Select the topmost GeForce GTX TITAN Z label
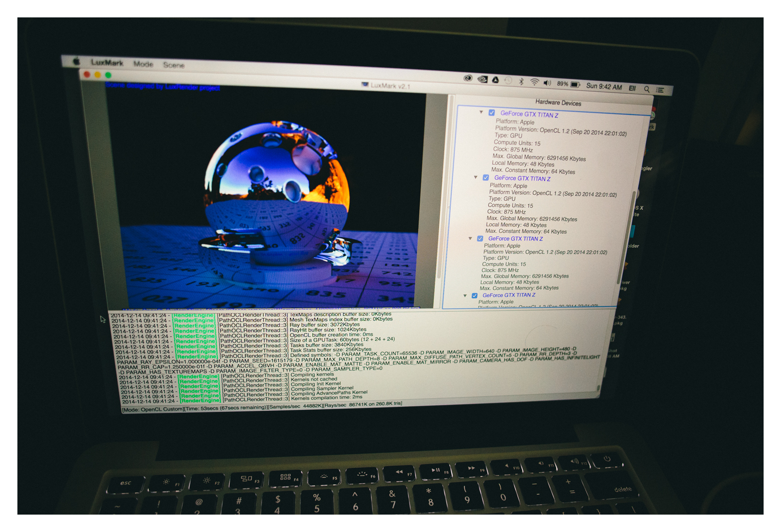 click(529, 114)
